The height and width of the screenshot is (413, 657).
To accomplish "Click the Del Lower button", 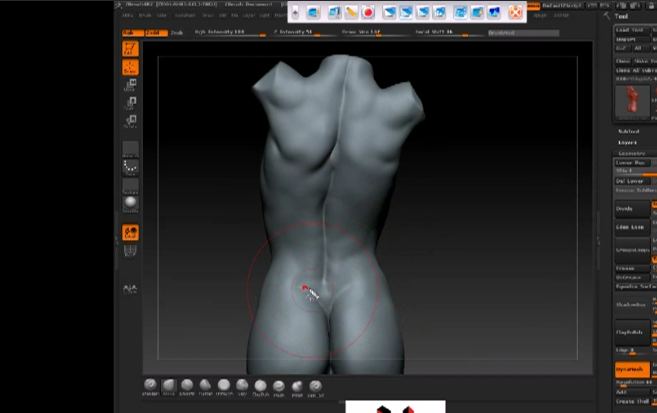I will pos(632,181).
